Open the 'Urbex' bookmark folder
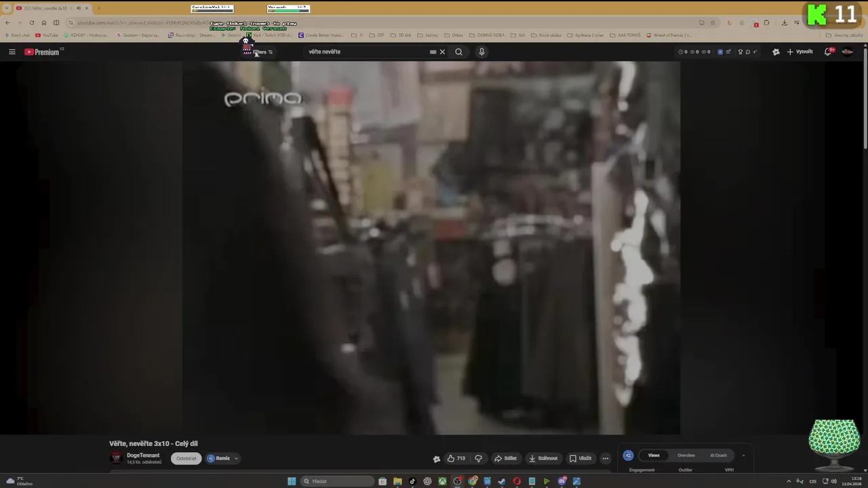The width and height of the screenshot is (868, 488). pyautogui.click(x=454, y=35)
